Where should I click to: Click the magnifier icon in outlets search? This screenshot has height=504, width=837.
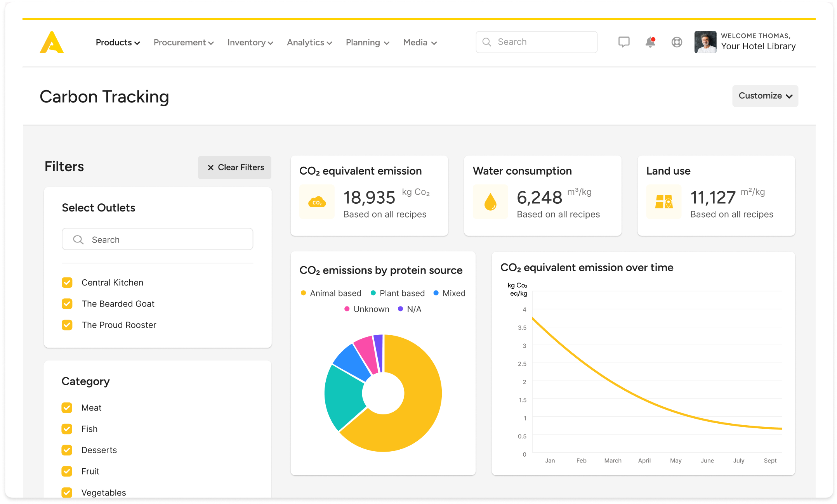(78, 239)
